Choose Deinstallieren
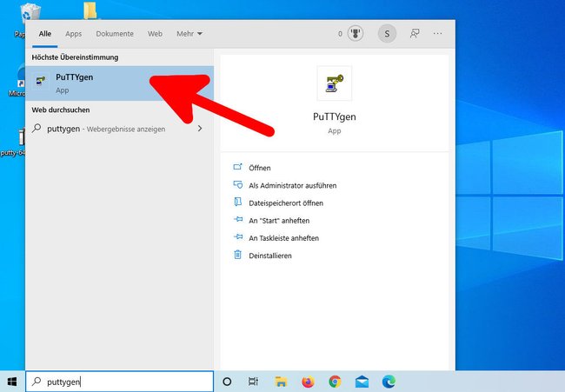 click(270, 256)
